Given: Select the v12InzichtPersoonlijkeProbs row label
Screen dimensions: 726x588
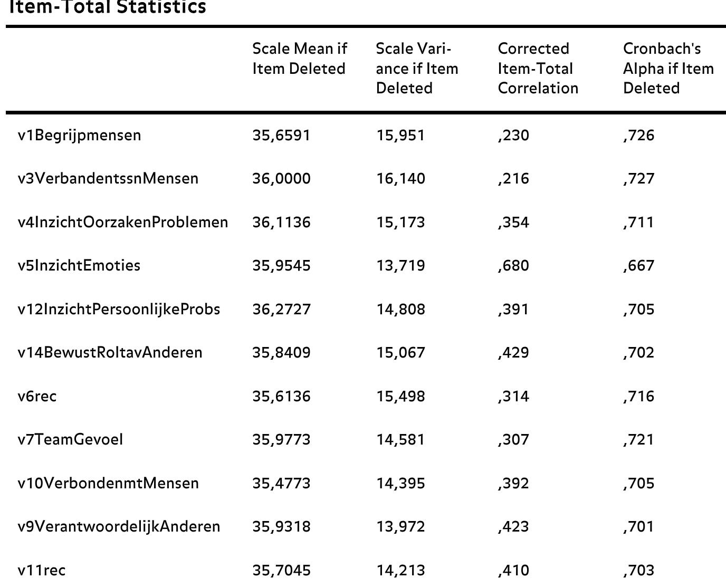Looking at the screenshot, I should coord(119,309).
